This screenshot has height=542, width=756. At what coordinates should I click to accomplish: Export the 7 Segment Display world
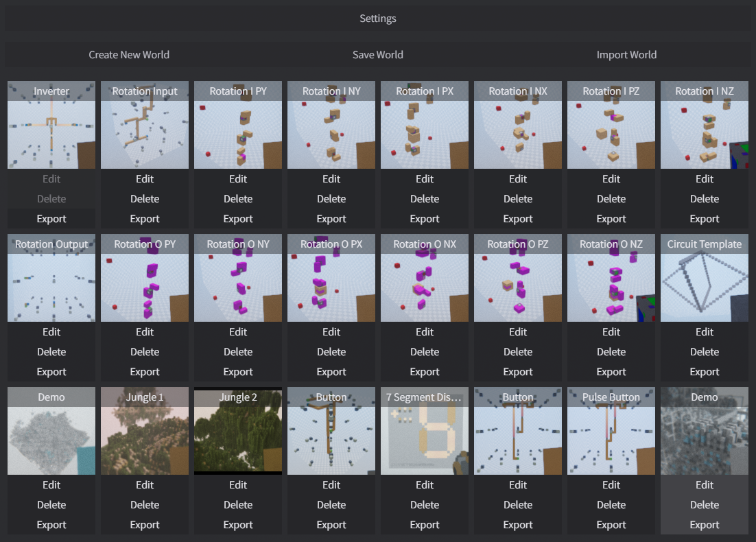point(424,524)
